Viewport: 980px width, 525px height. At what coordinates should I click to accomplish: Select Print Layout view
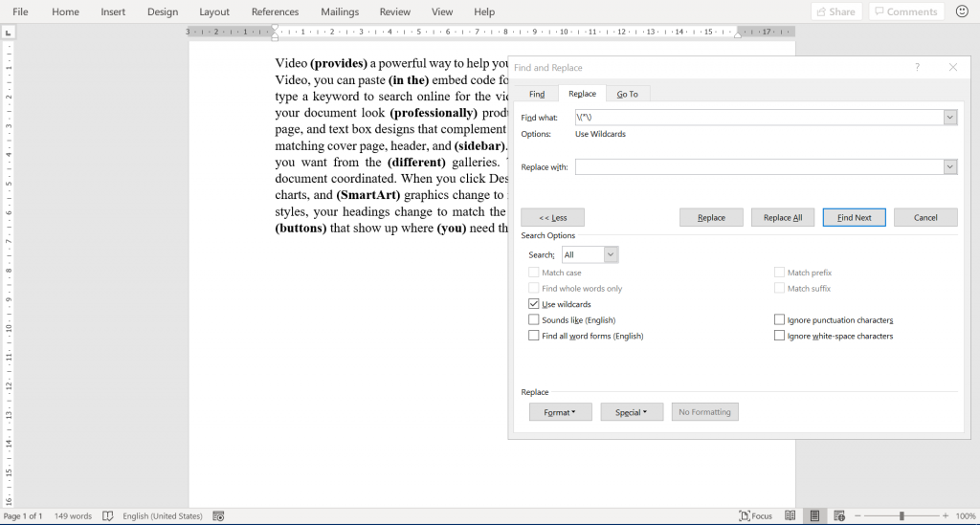click(814, 516)
